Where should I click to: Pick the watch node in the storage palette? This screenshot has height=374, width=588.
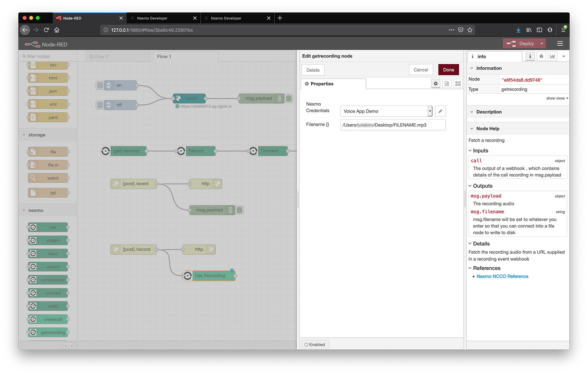point(48,178)
